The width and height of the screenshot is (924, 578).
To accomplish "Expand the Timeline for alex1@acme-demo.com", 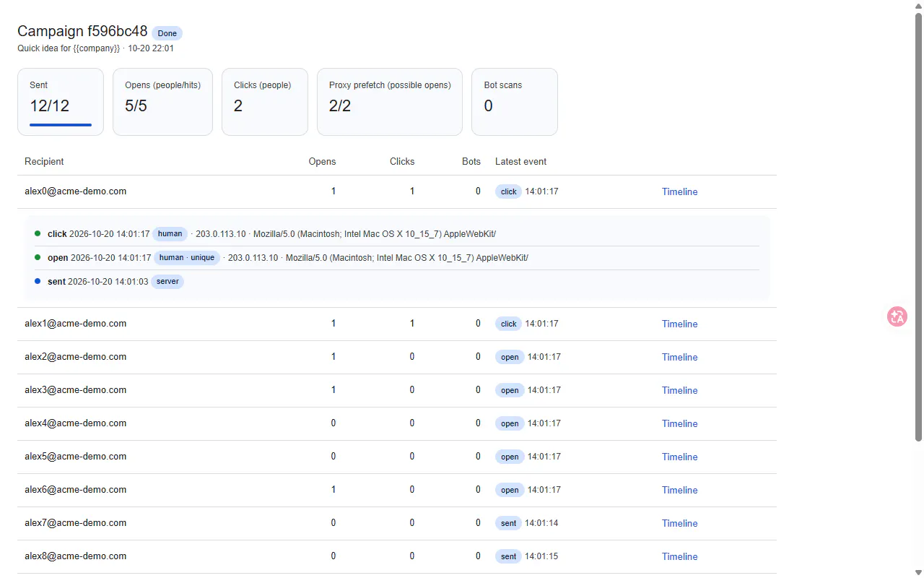I will tap(679, 324).
